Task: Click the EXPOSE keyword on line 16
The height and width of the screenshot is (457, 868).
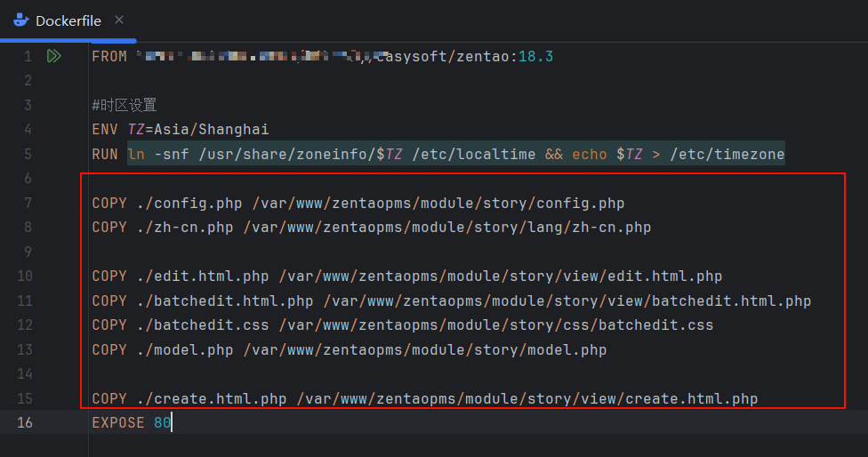Action: click(118, 422)
